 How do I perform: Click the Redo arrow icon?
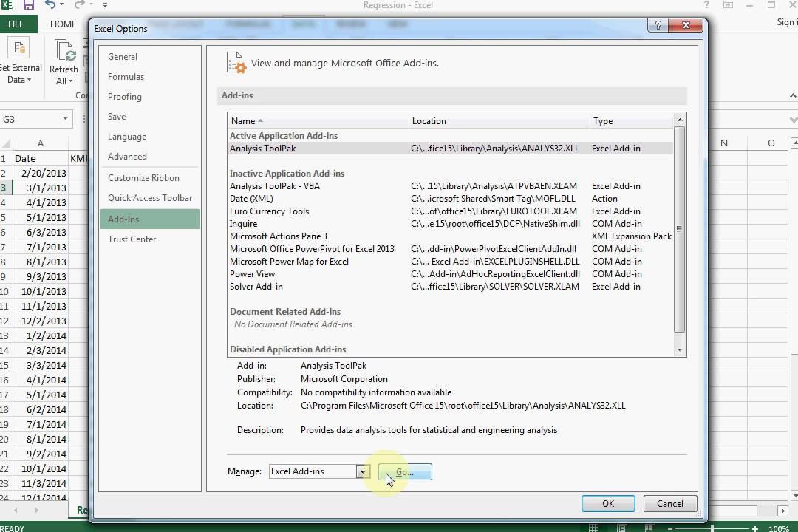(x=79, y=5)
